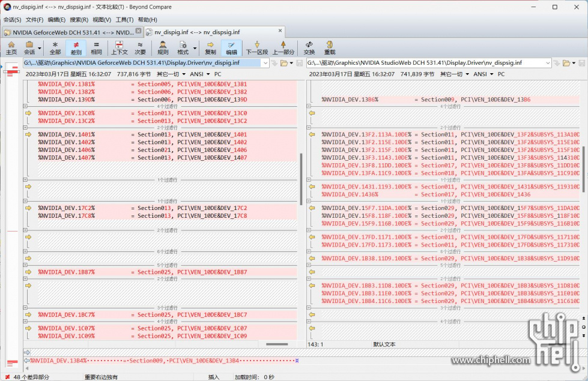The width and height of the screenshot is (588, 381).
Task: Click the difference overview thumbnail map
Action: (x=13, y=214)
